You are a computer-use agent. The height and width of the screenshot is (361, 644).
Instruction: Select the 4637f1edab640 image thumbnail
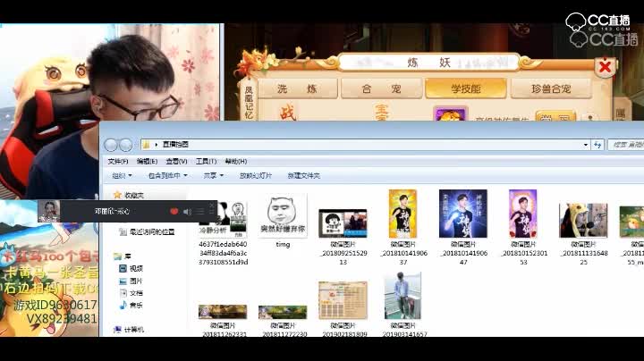(x=223, y=220)
